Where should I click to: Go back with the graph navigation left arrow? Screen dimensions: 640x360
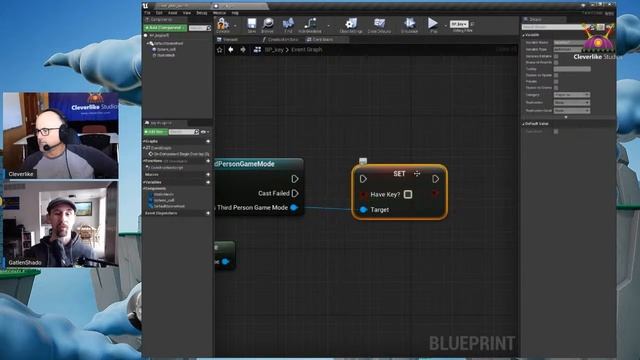tap(231, 49)
